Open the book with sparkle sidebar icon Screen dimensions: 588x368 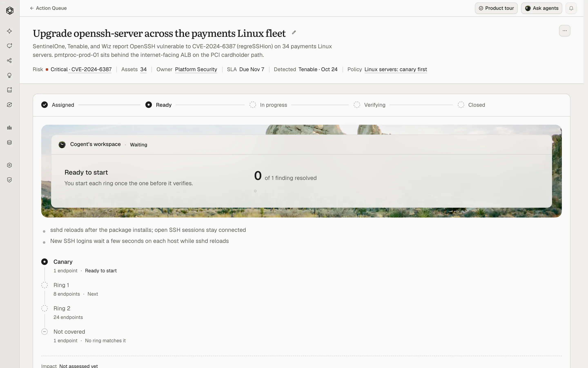pyautogui.click(x=9, y=90)
